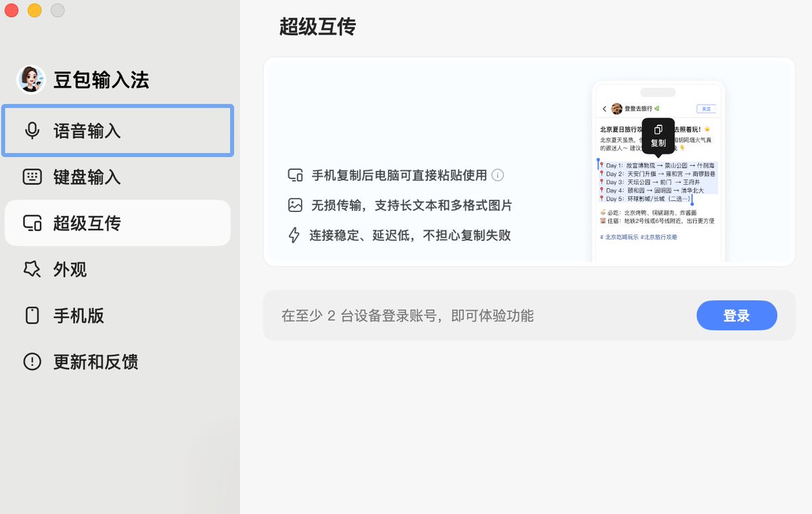Click the devices icon before 手机复制后电脑可直接粘贴使用

tap(295, 175)
